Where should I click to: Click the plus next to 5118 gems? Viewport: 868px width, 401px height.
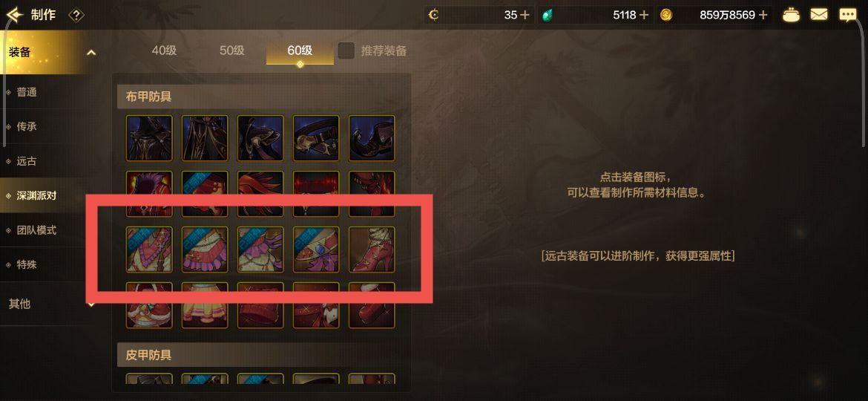643,15
